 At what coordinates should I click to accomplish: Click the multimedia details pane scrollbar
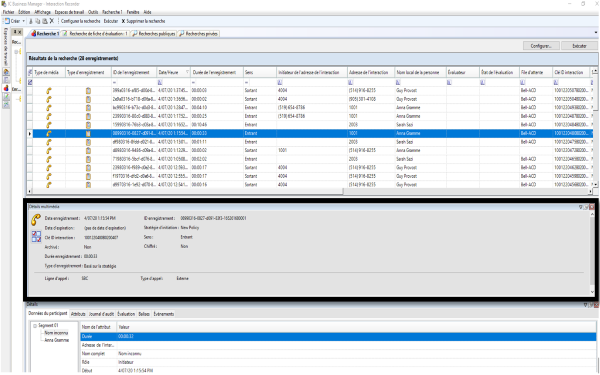pyautogui.click(x=592, y=253)
